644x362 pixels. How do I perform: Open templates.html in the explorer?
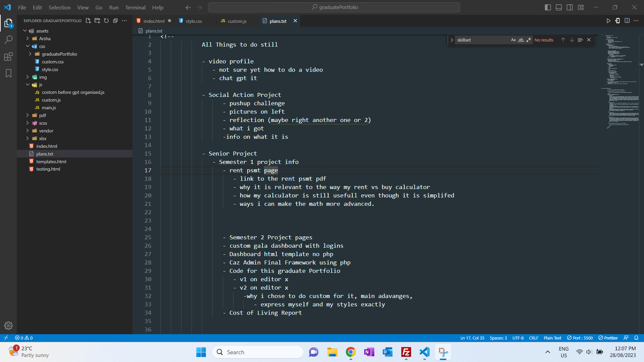[74, 162]
